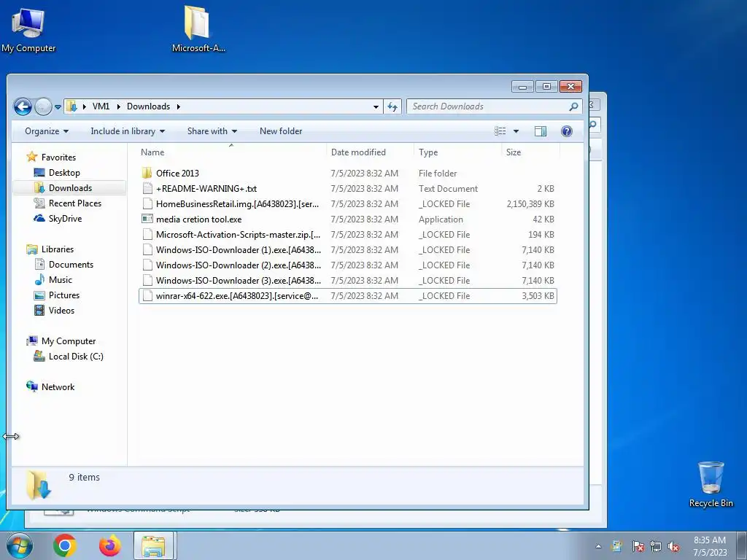Viewport: 747px width, 560px height.
Task: Go back with the Back arrow button
Action: click(23, 106)
